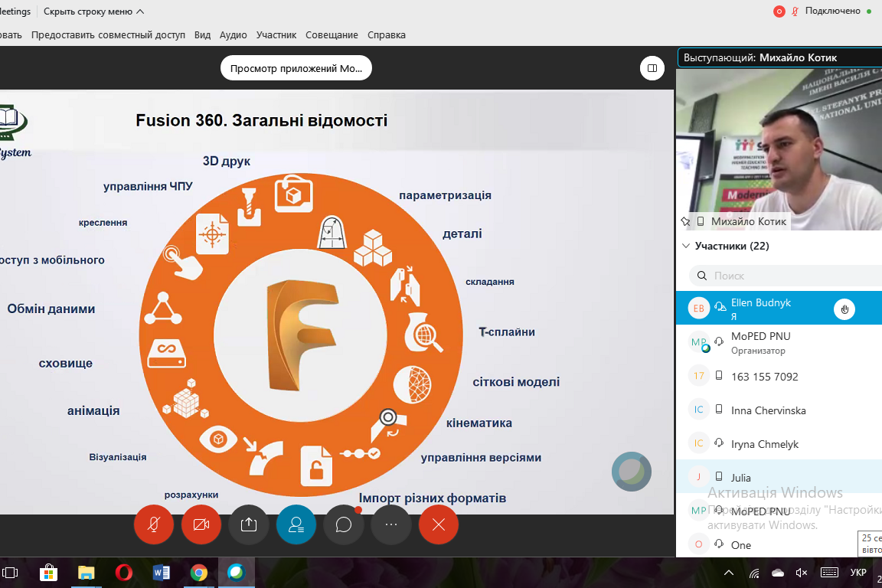Open Word from the taskbar
The height and width of the screenshot is (588, 882).
(x=161, y=572)
